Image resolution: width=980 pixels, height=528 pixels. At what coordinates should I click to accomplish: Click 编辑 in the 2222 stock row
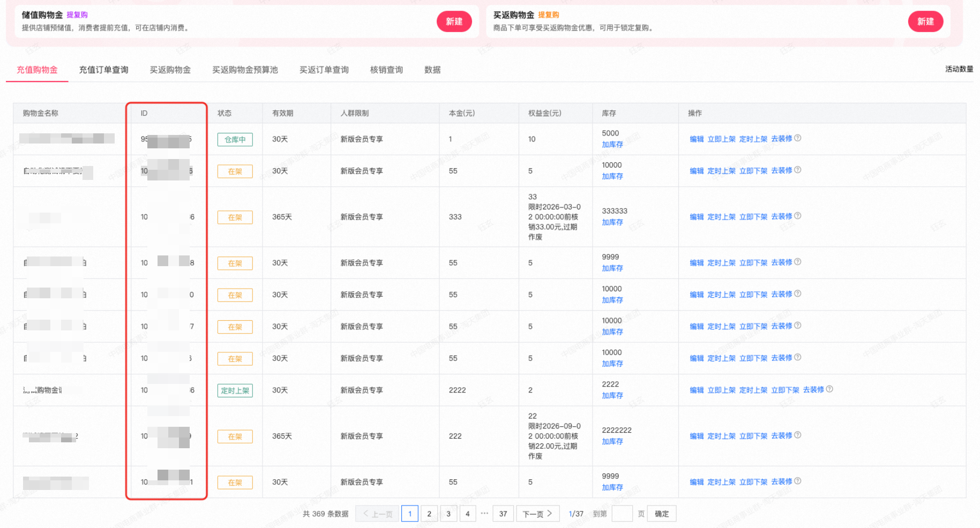697,390
